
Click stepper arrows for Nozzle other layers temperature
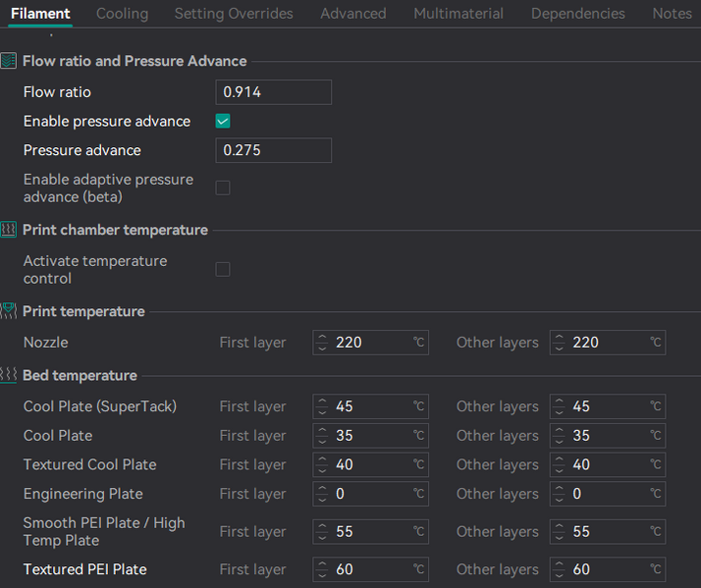tap(560, 343)
